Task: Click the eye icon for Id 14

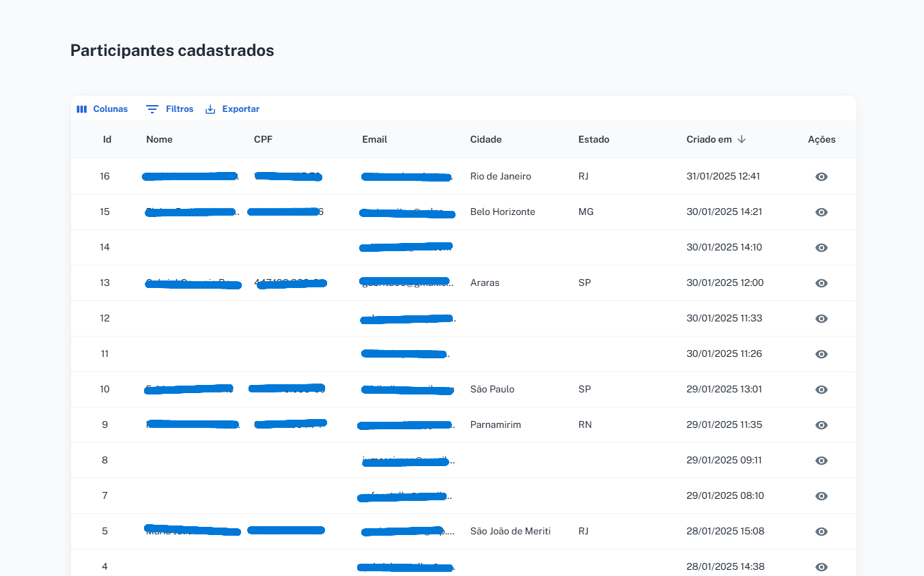Action: [x=822, y=248]
